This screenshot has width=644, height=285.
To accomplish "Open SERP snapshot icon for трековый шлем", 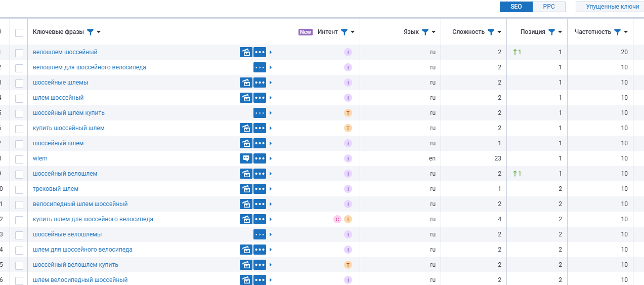I will click(x=246, y=189).
